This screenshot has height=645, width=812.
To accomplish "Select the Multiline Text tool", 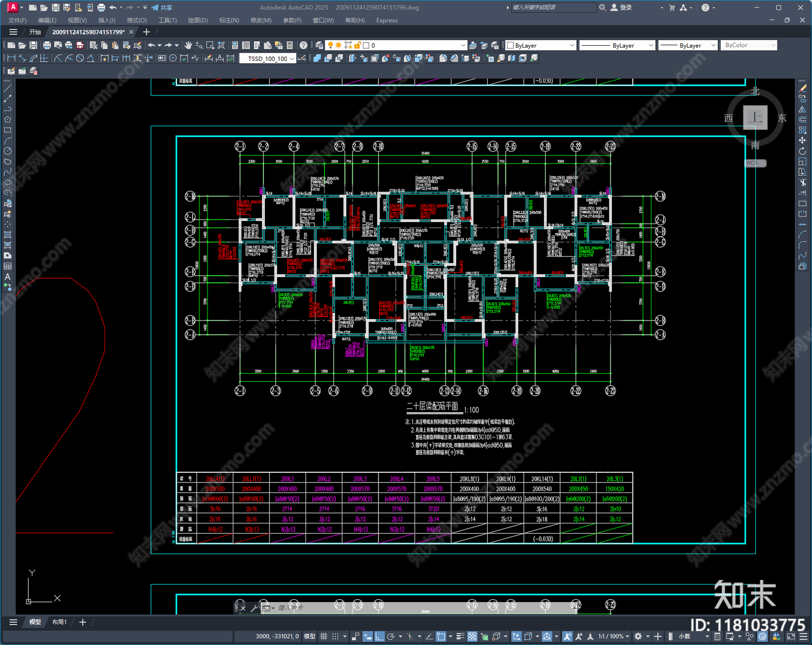I will coord(8,277).
